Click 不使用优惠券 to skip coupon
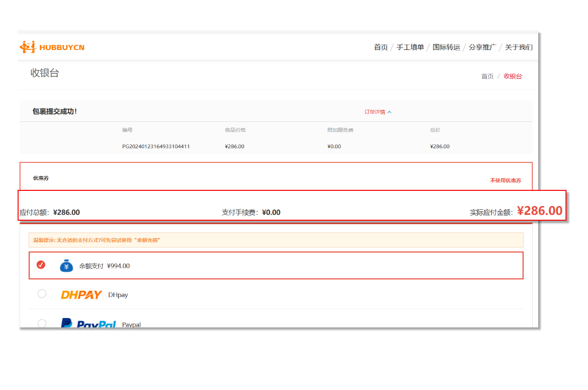Viewport: 588px width, 390px height. [505, 181]
